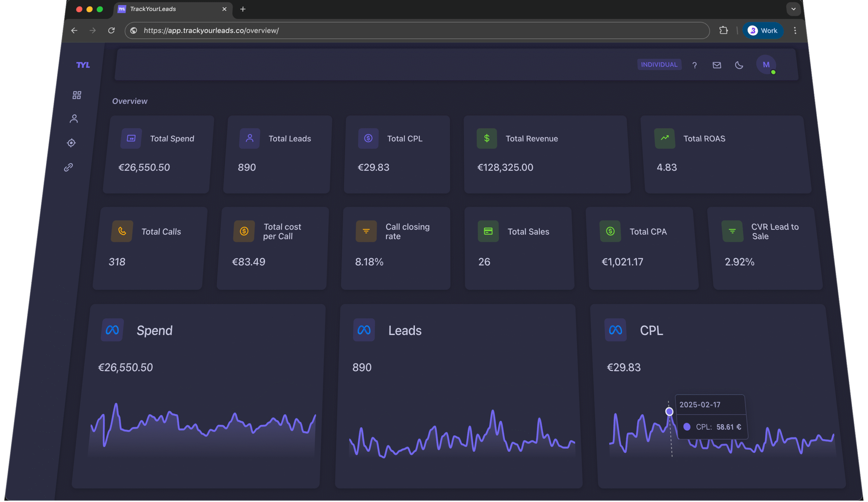Open the M user avatar menu
868x502 pixels.
766,65
